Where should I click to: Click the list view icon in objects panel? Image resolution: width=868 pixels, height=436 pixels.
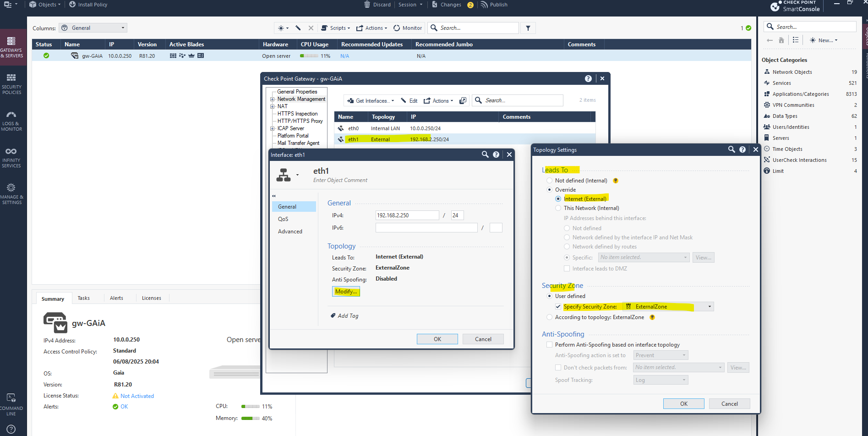coord(796,40)
